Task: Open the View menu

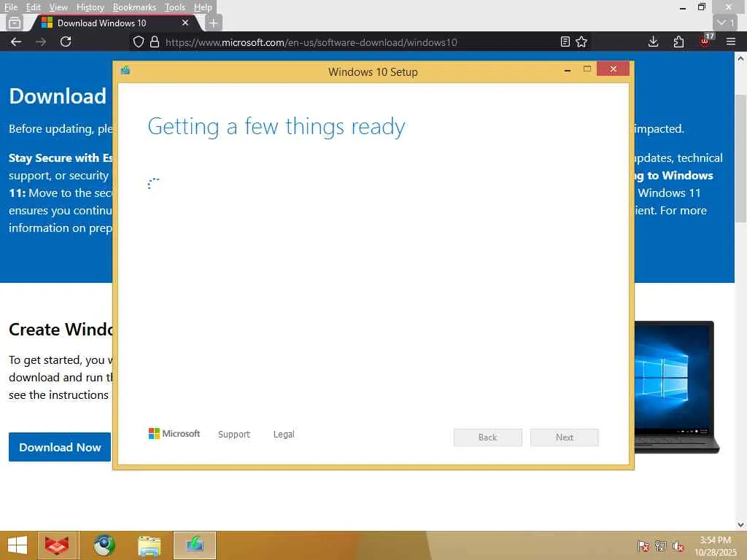Action: coord(58,7)
